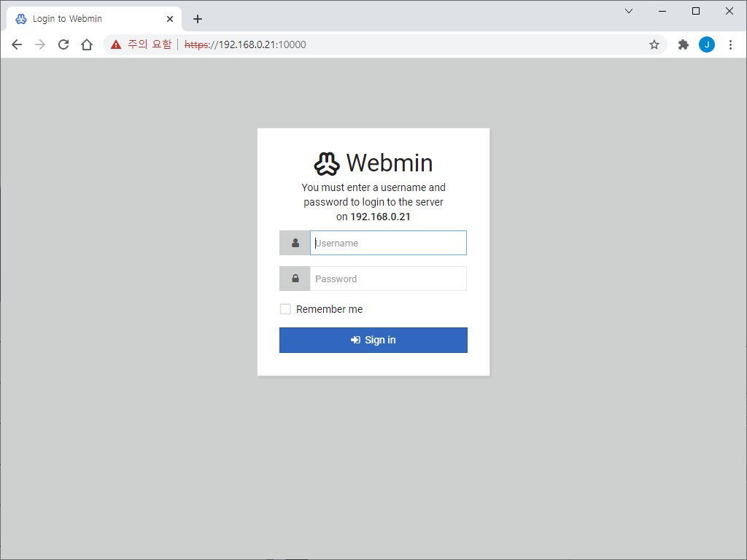The height and width of the screenshot is (560, 747).
Task: Maximize the Chrome window
Action: pyautogui.click(x=695, y=11)
